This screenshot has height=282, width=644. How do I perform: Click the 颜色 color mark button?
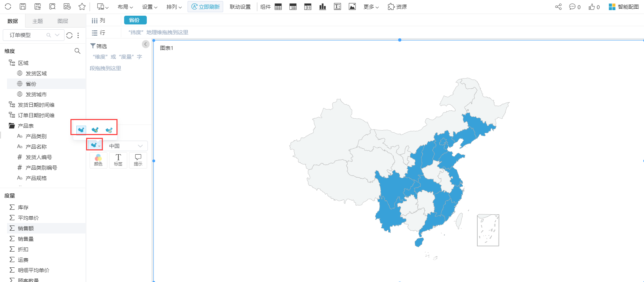[98, 160]
